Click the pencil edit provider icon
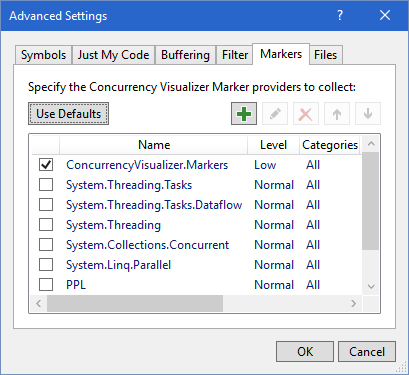The width and height of the screenshot is (409, 375). [x=275, y=114]
